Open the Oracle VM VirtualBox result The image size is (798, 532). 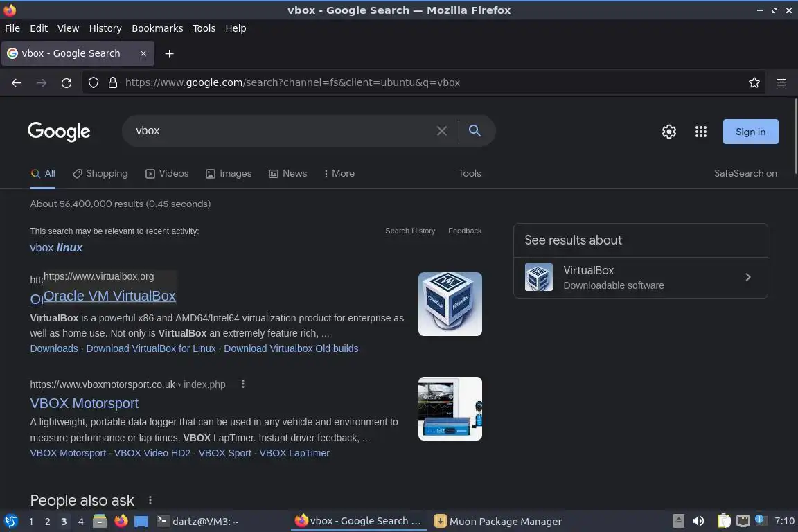(x=109, y=296)
